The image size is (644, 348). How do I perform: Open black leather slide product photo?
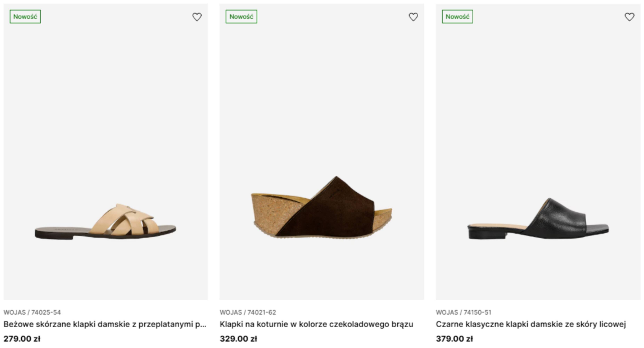(x=538, y=219)
